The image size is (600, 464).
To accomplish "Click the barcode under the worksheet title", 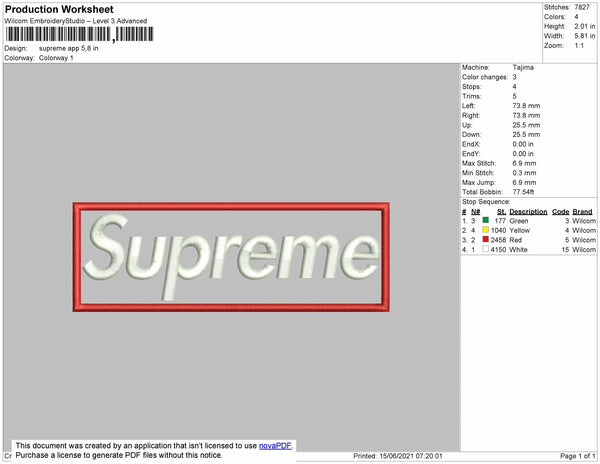I will click(x=79, y=34).
